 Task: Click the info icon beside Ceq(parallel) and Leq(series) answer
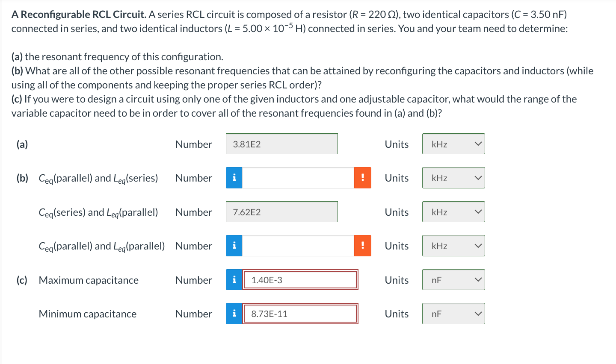(x=234, y=178)
